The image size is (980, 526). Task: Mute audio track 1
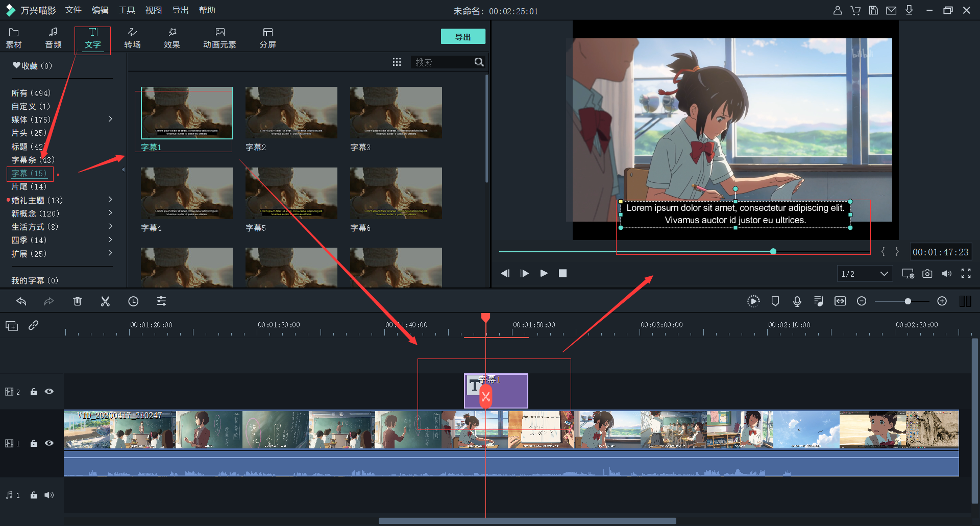pos(49,495)
